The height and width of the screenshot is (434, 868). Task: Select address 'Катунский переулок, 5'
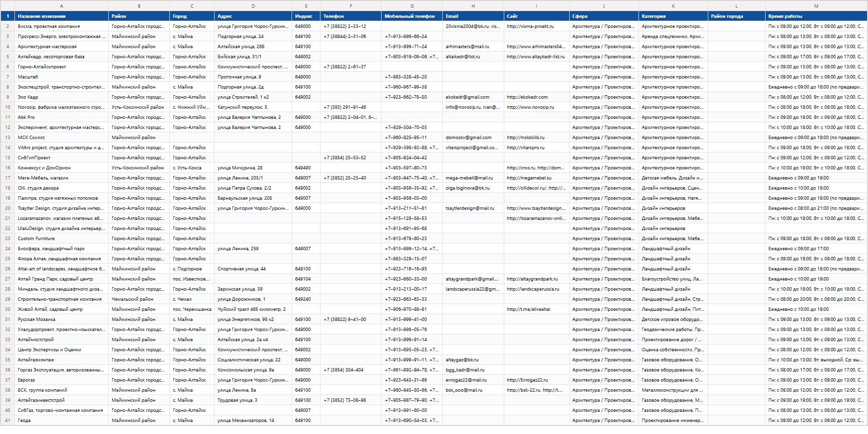tap(253, 107)
